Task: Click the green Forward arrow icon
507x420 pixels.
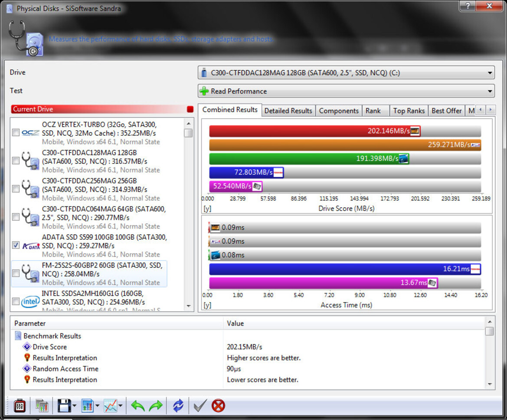Action: [x=156, y=405]
